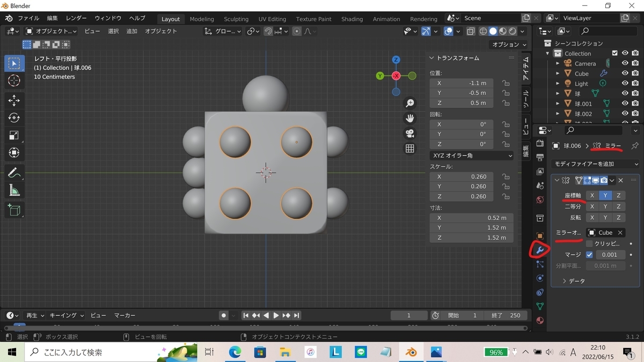Viewport: 644px width, 362px height.
Task: Select the Annotate pencil tool
Action: coord(14,173)
